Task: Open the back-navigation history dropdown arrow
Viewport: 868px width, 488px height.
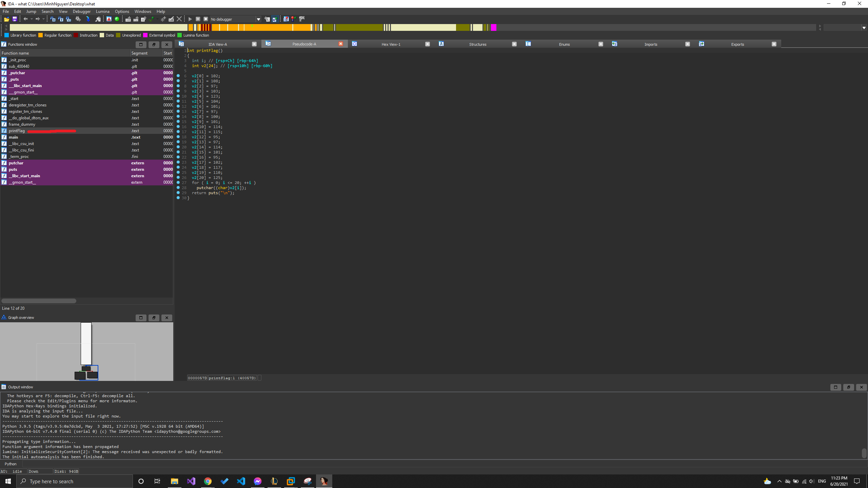Action: click(32, 19)
